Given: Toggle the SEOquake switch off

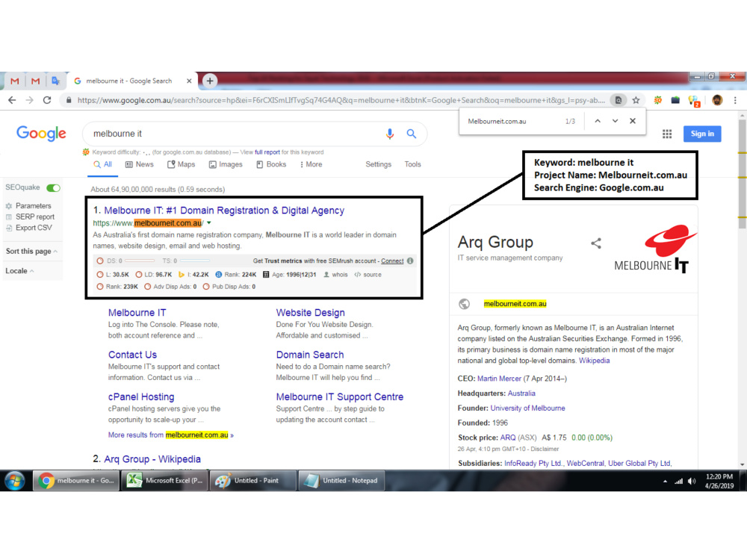Looking at the screenshot, I should tap(53, 187).
